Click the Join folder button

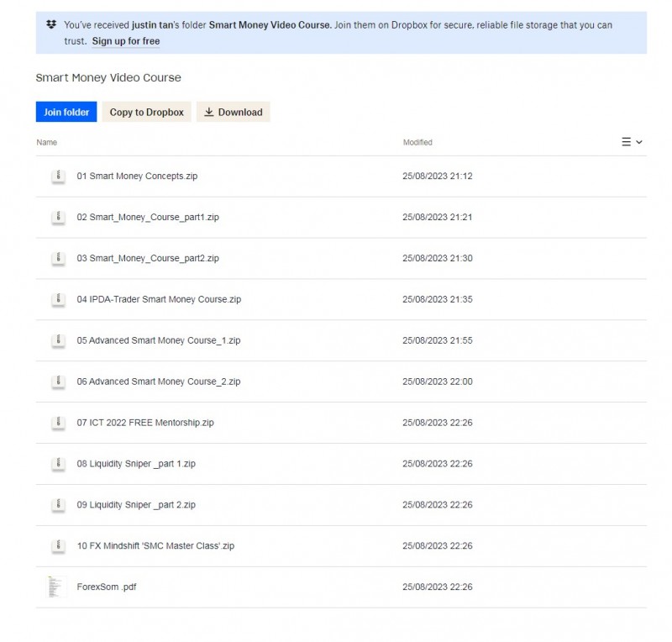(x=66, y=112)
